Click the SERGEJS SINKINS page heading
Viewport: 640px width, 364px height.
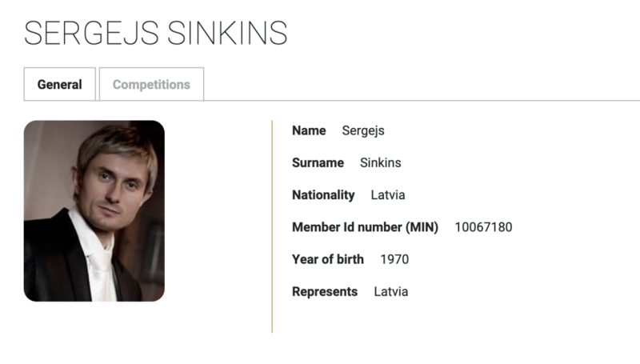[x=156, y=34]
